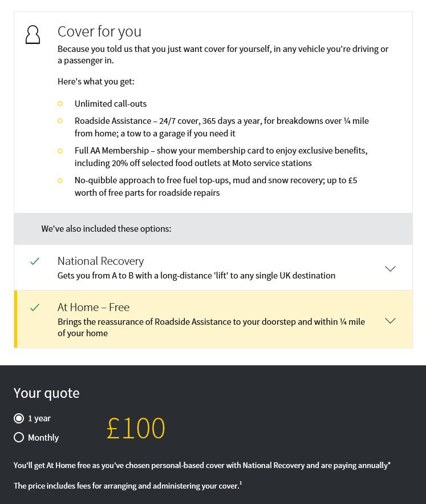426x504 pixels.
Task: Select the Monthly payment option
Action: (x=19, y=437)
